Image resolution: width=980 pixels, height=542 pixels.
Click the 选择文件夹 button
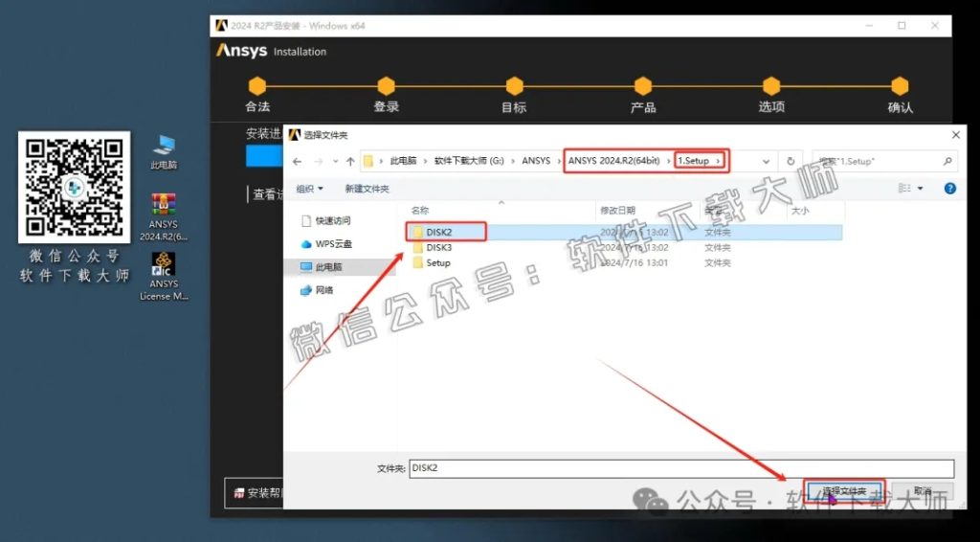pyautogui.click(x=843, y=490)
